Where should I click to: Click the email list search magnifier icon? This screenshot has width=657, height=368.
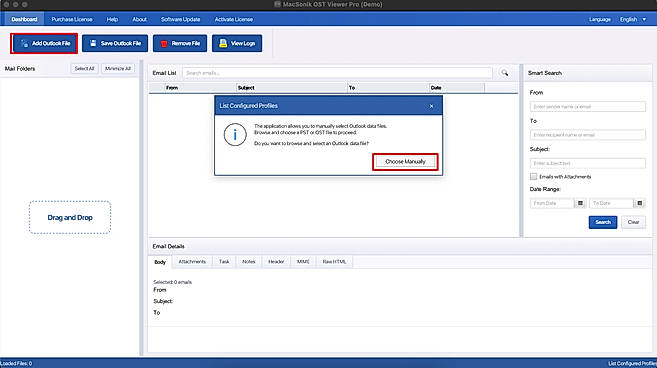pos(504,73)
